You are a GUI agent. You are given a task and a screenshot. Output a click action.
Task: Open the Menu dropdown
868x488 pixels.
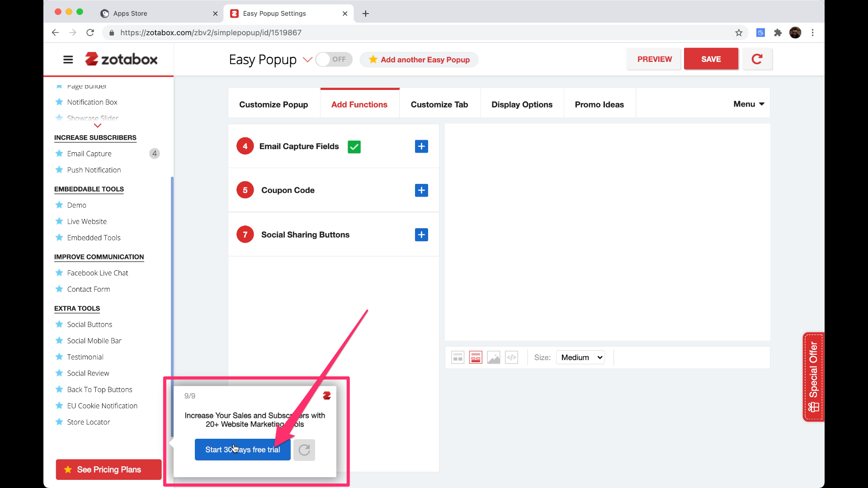749,104
